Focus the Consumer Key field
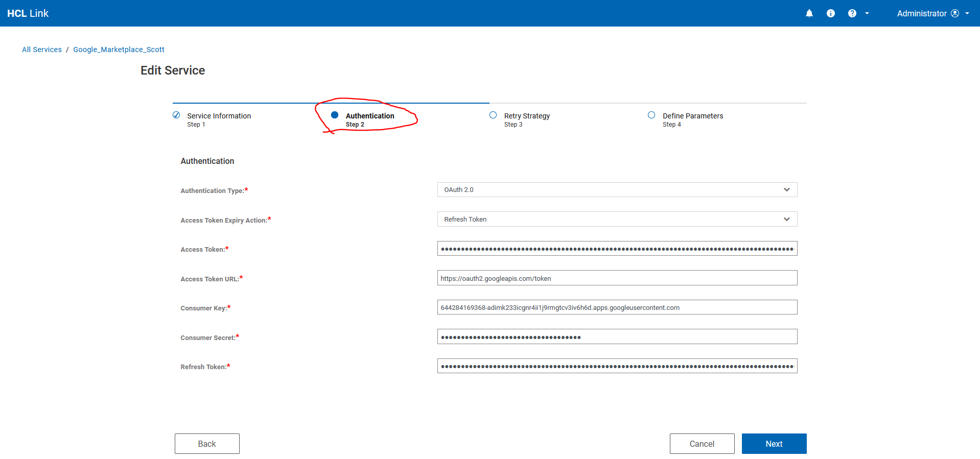980x459 pixels. click(x=617, y=307)
